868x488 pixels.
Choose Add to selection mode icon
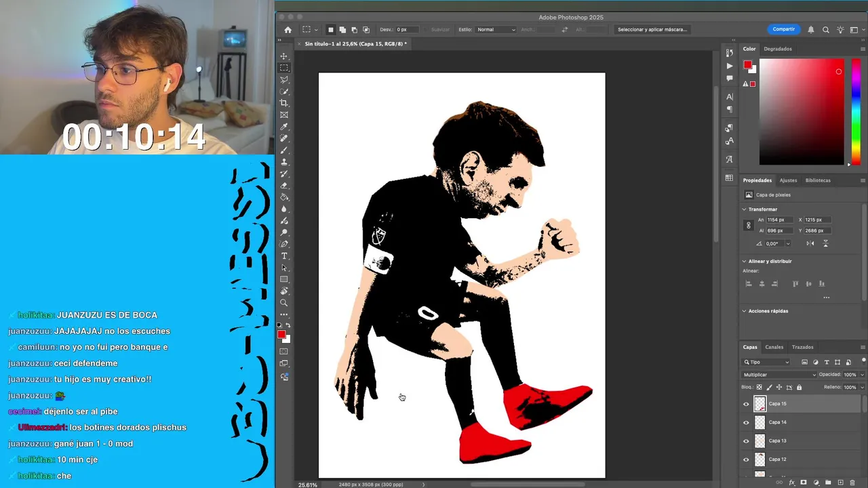(342, 30)
